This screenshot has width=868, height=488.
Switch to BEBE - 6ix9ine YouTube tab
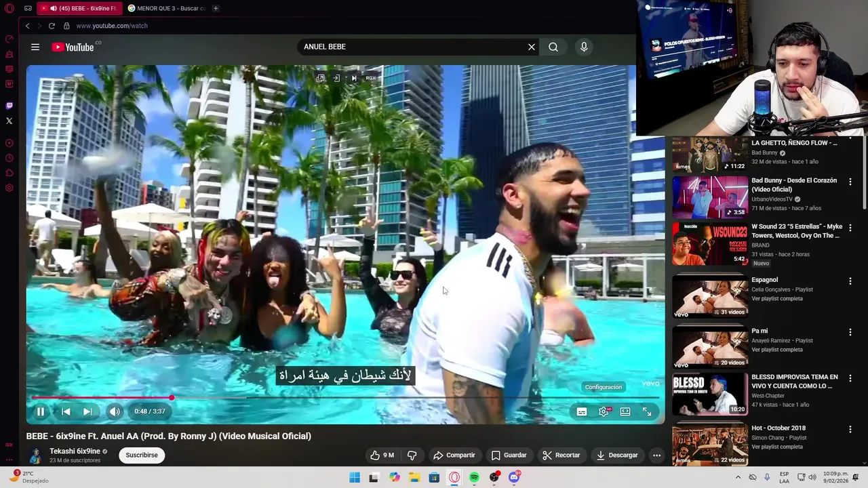[79, 8]
